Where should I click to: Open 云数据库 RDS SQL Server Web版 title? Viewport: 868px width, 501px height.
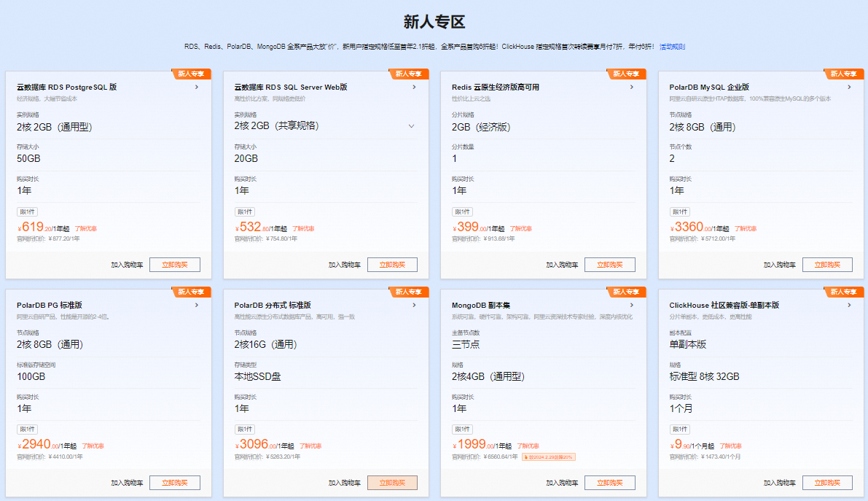point(291,87)
